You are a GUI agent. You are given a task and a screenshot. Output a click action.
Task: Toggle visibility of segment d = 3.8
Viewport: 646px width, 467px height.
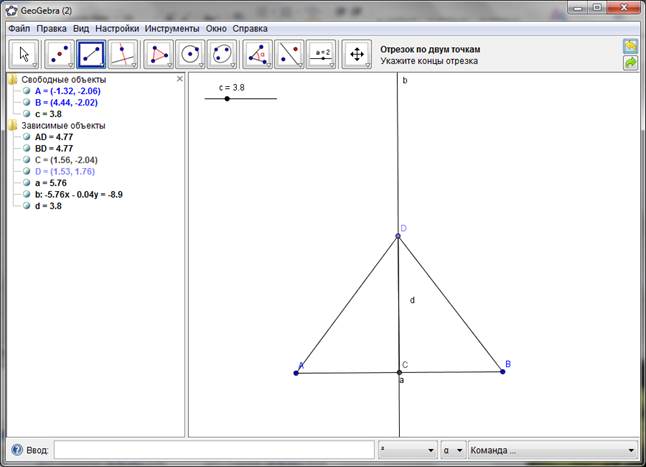[27, 205]
